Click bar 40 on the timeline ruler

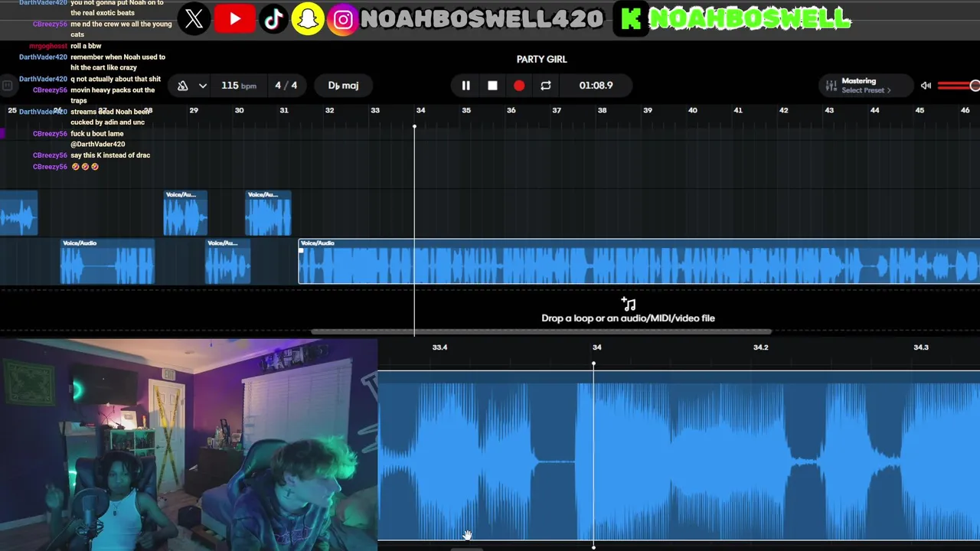[x=693, y=110]
